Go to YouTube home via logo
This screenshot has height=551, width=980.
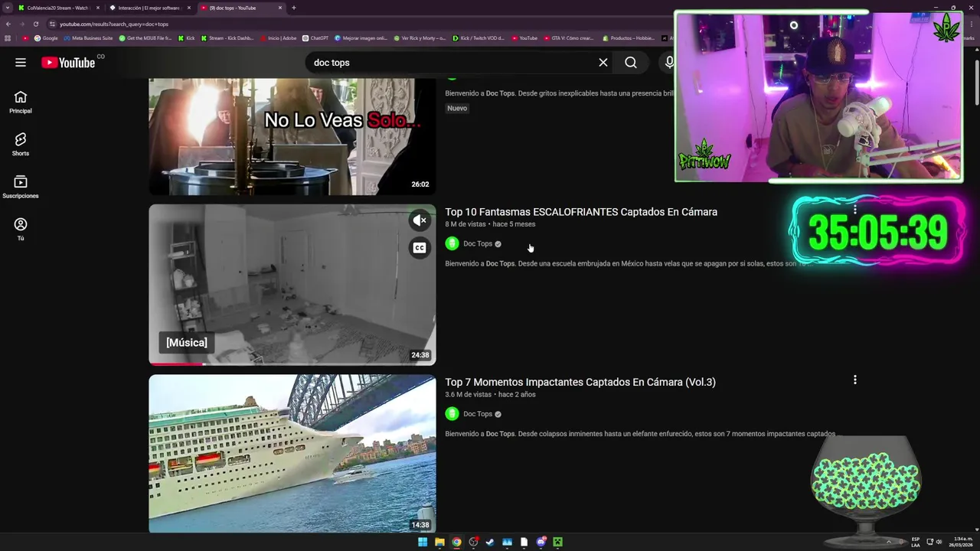68,63
